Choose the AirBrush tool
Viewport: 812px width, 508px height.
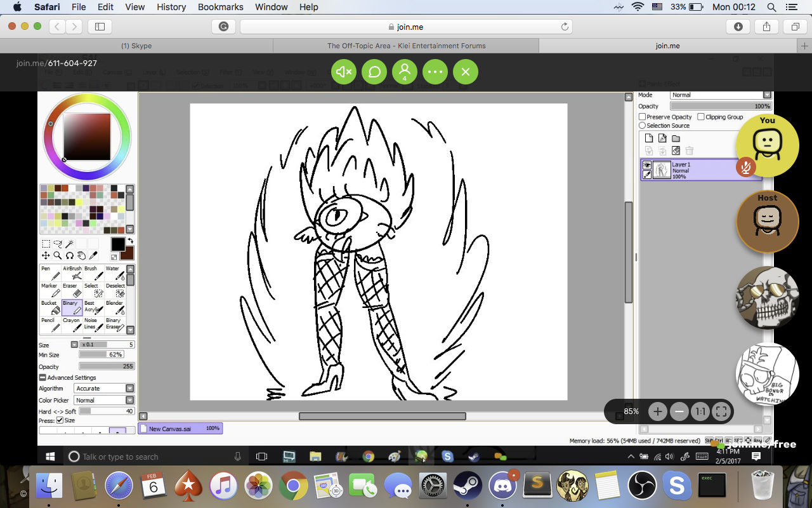coord(72,273)
